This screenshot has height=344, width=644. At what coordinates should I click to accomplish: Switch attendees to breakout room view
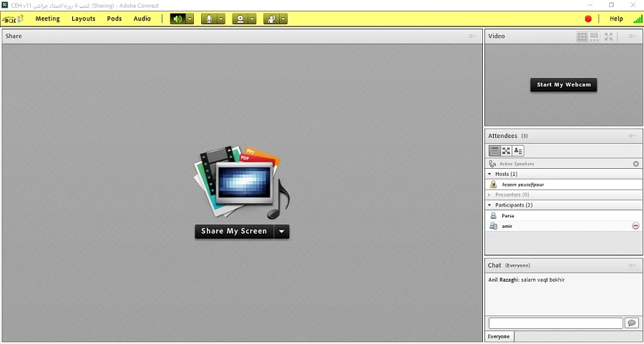[506, 150]
